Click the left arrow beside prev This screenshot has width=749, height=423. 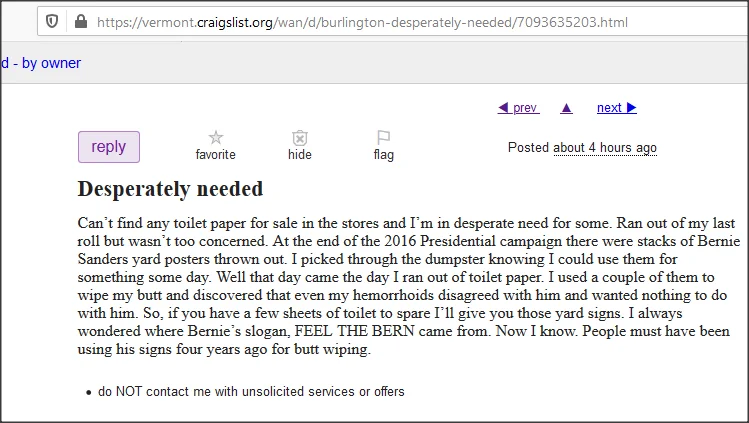[503, 108]
